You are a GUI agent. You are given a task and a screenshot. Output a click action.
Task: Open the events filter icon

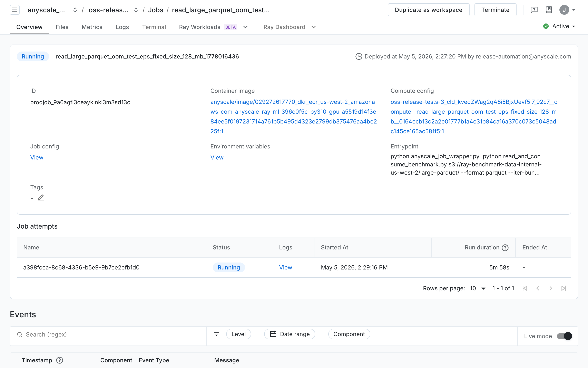pyautogui.click(x=216, y=334)
